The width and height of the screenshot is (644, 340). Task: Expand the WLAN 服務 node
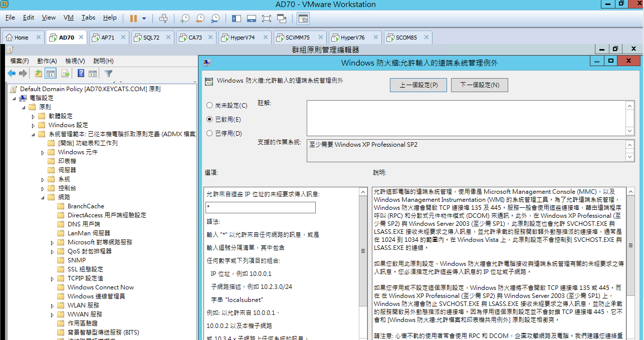coord(53,305)
